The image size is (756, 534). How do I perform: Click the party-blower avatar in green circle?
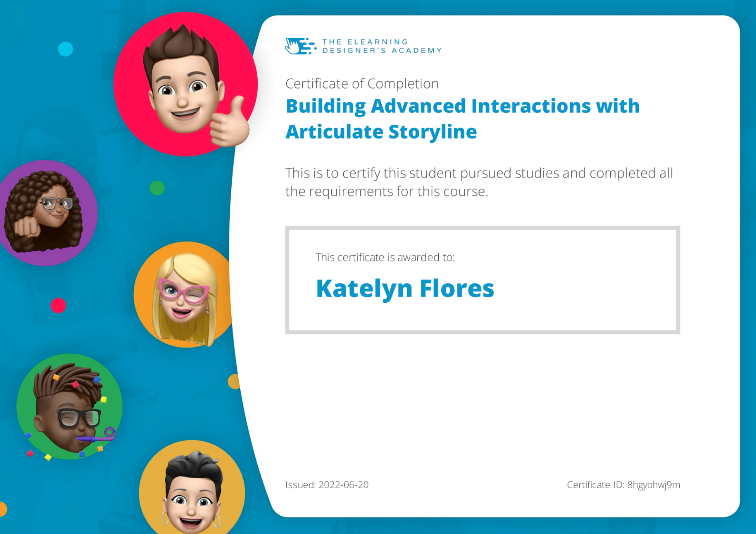70,406
